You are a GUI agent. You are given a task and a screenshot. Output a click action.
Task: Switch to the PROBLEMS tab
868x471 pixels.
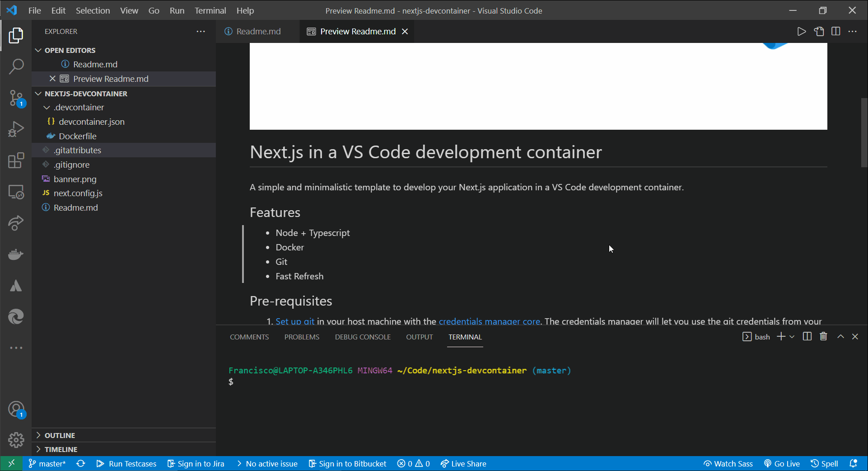tap(302, 336)
